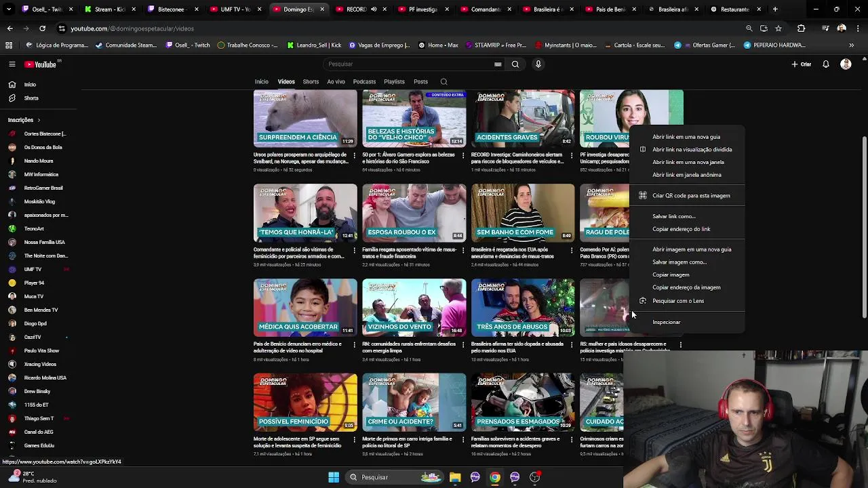This screenshot has width=868, height=488.
Task: Switch to the Posts channel tab
Action: (x=420, y=82)
